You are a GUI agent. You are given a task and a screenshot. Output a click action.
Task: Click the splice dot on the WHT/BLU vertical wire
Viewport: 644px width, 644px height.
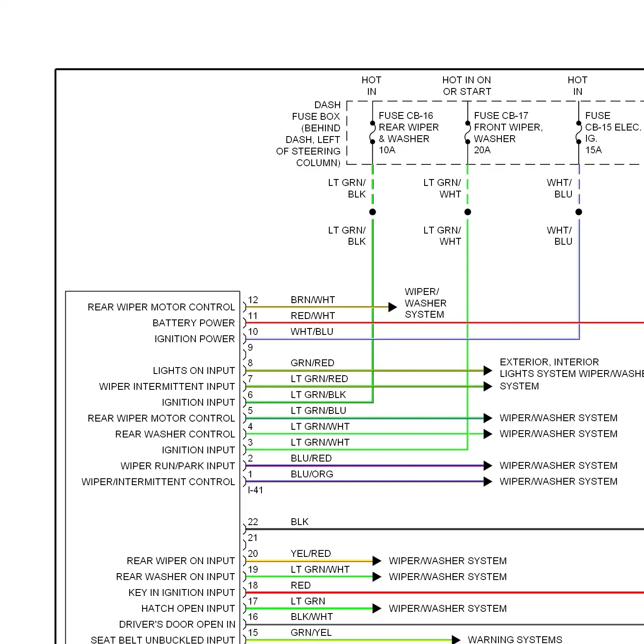pyautogui.click(x=579, y=212)
